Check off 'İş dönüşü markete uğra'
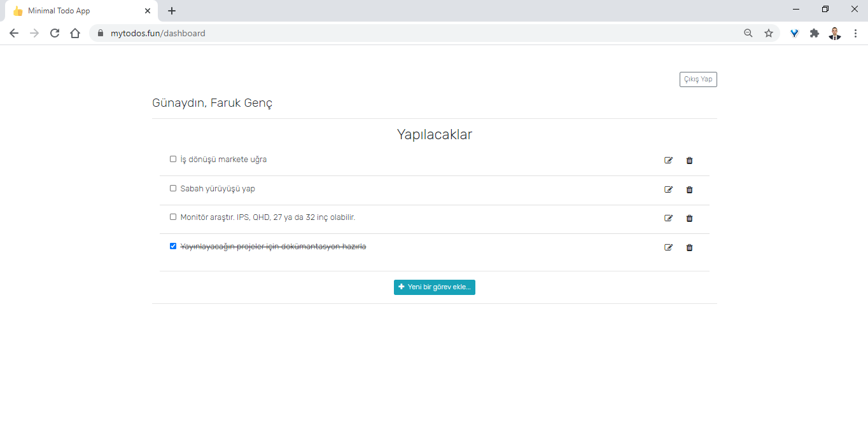 point(173,159)
